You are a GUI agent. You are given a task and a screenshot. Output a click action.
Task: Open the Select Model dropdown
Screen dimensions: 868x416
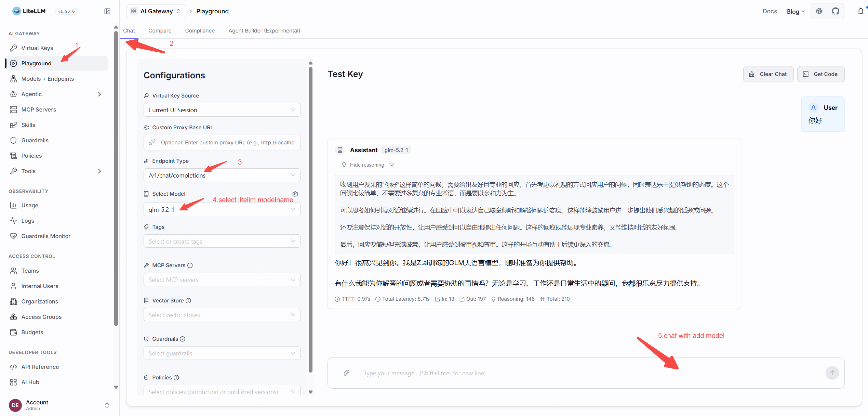point(222,209)
